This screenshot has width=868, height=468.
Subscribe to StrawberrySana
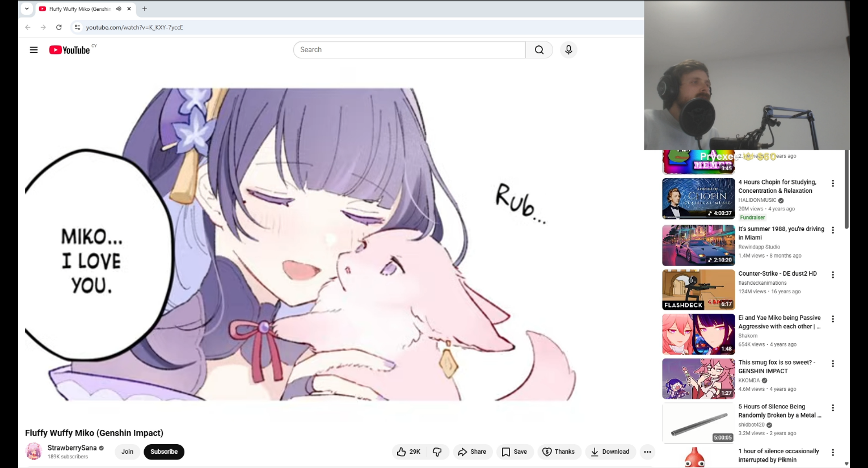point(164,452)
